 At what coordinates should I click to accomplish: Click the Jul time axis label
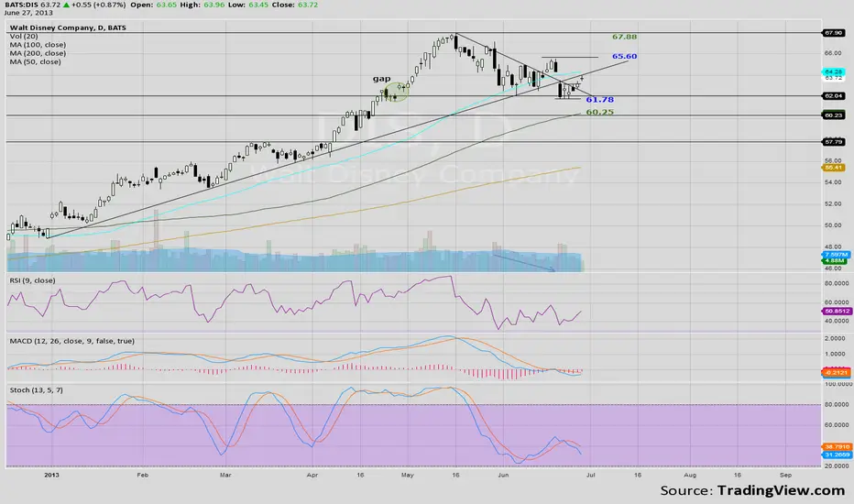(590, 475)
